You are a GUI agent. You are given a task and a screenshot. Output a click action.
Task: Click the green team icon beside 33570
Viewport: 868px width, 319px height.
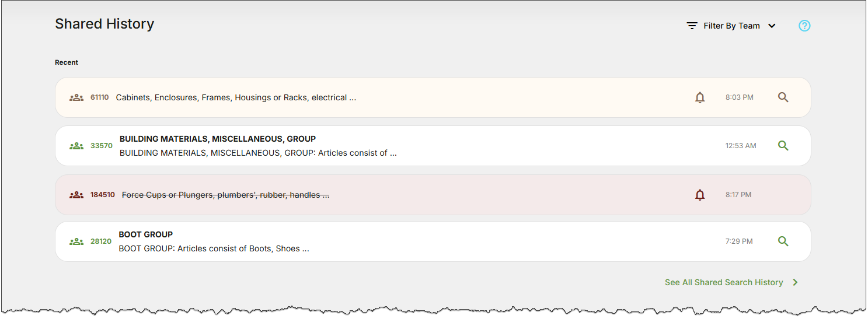pyautogui.click(x=76, y=146)
